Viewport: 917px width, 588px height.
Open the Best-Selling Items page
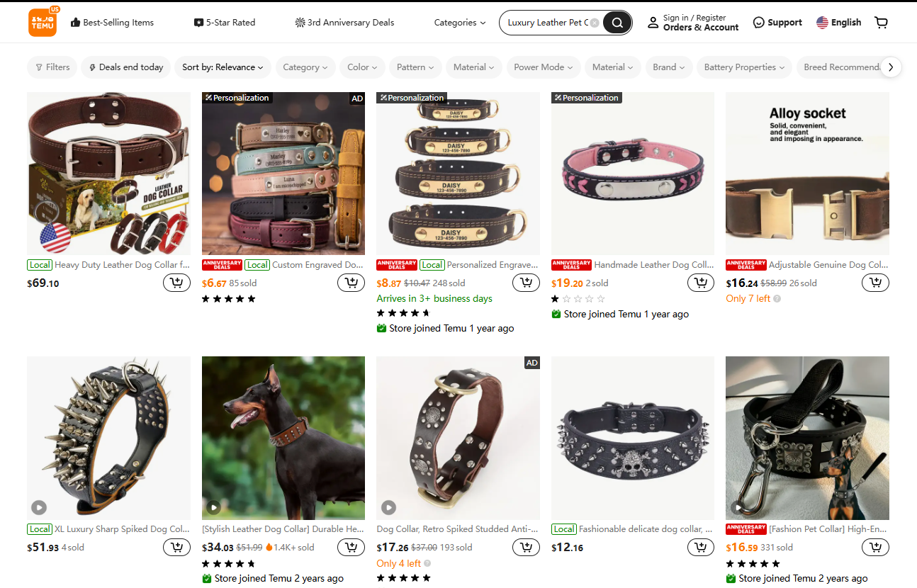[x=111, y=22]
